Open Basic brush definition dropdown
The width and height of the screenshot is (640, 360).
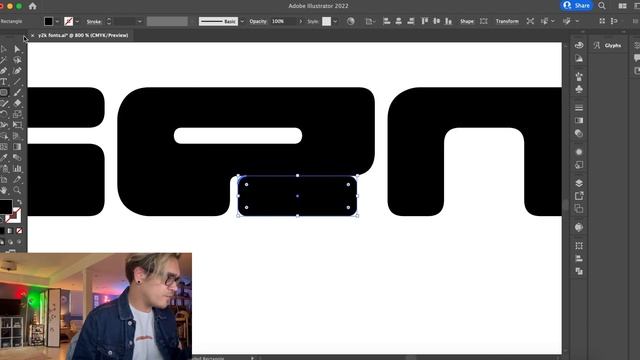pos(242,21)
